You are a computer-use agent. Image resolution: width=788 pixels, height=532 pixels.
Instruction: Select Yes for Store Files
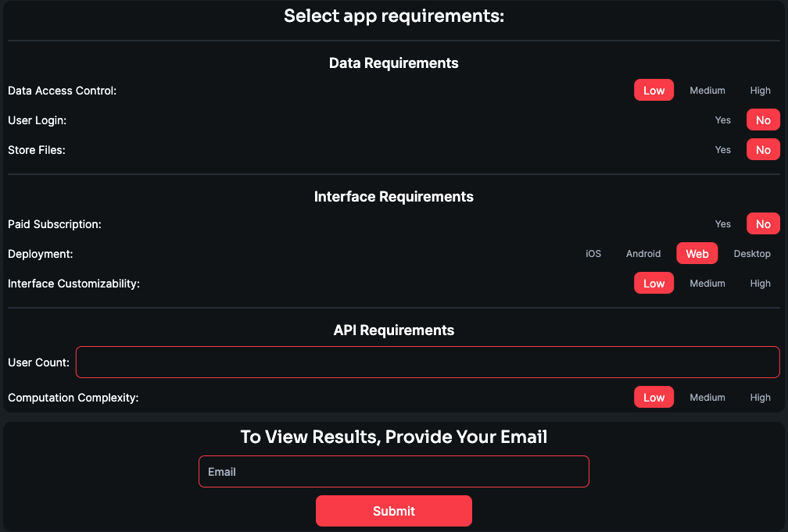(722, 149)
